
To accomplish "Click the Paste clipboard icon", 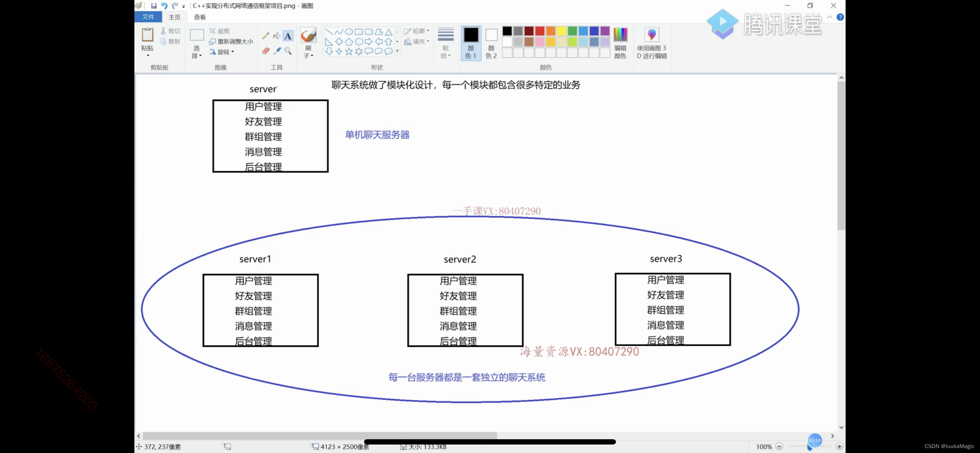I will pos(147,35).
